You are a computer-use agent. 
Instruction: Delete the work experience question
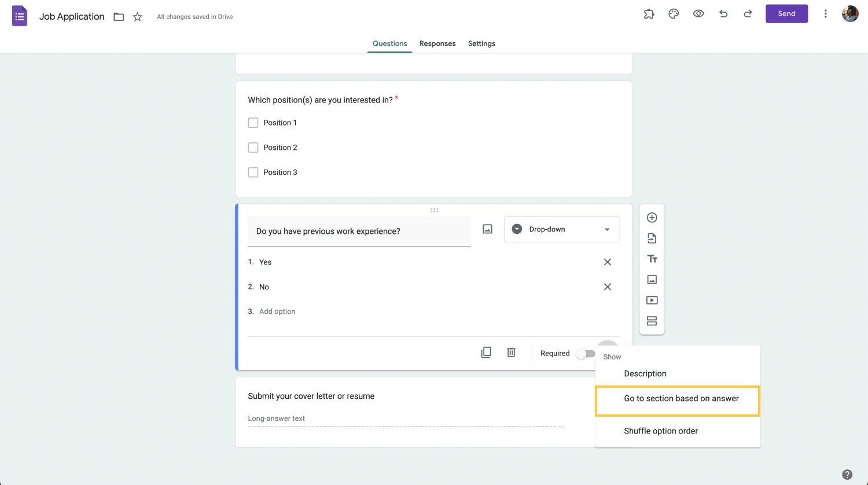(x=511, y=352)
